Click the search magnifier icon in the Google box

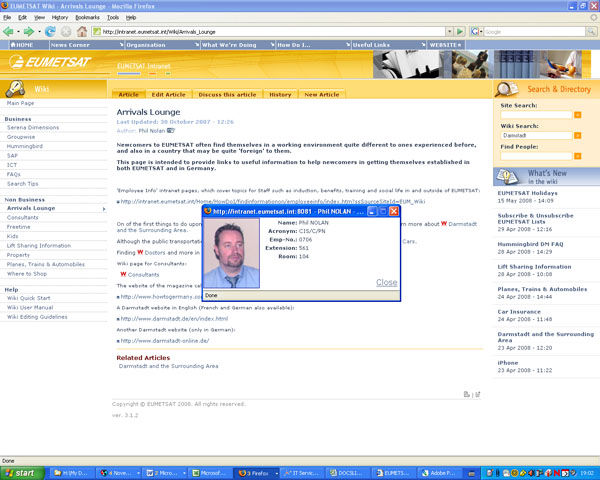[x=591, y=32]
